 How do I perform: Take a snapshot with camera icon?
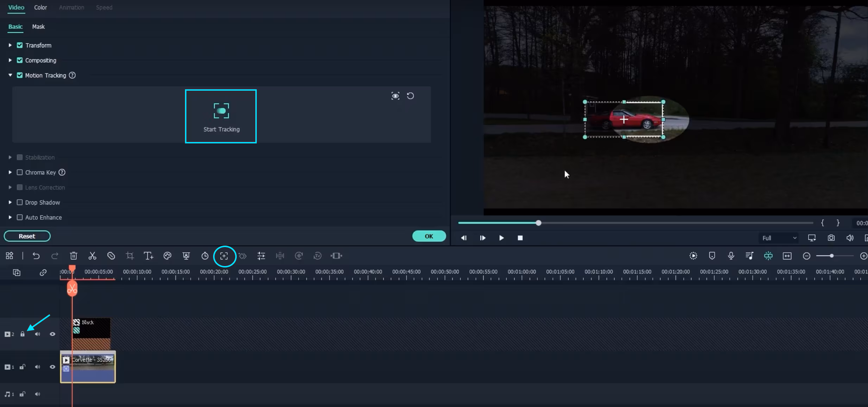831,238
